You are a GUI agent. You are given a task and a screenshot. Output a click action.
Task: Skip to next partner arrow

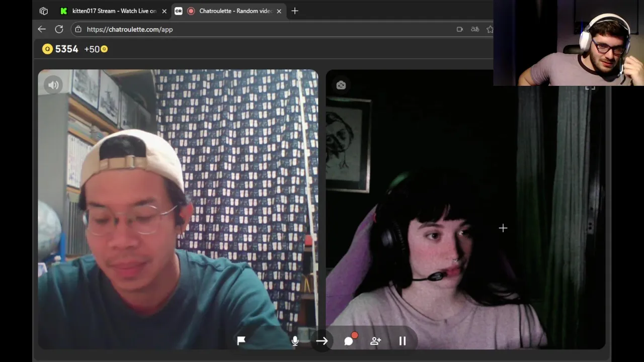coord(322,341)
